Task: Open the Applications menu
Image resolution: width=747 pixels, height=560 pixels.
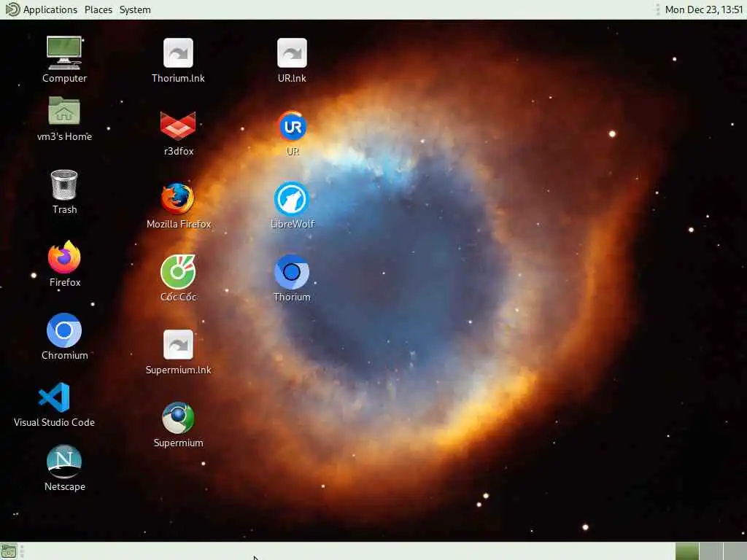Action: click(x=50, y=9)
